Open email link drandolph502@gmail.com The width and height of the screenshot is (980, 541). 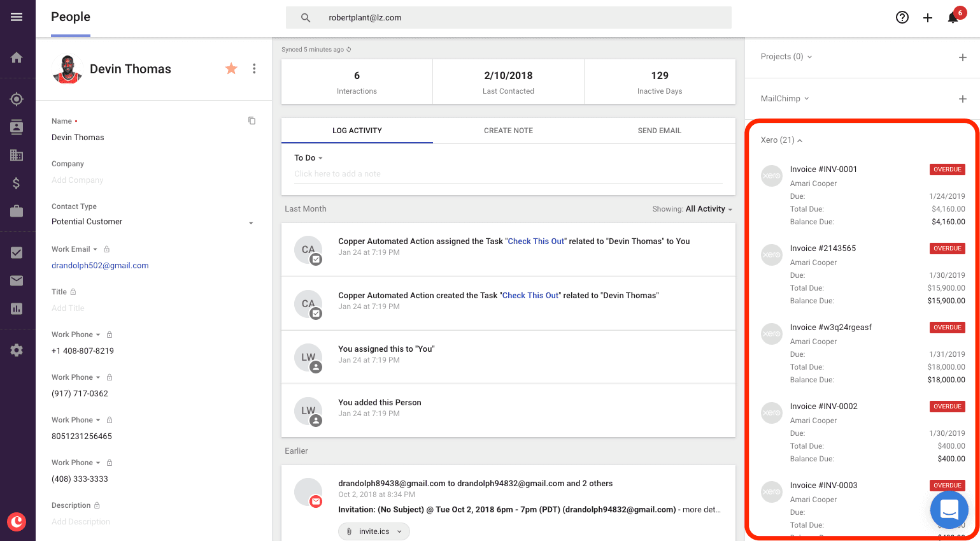pos(100,266)
